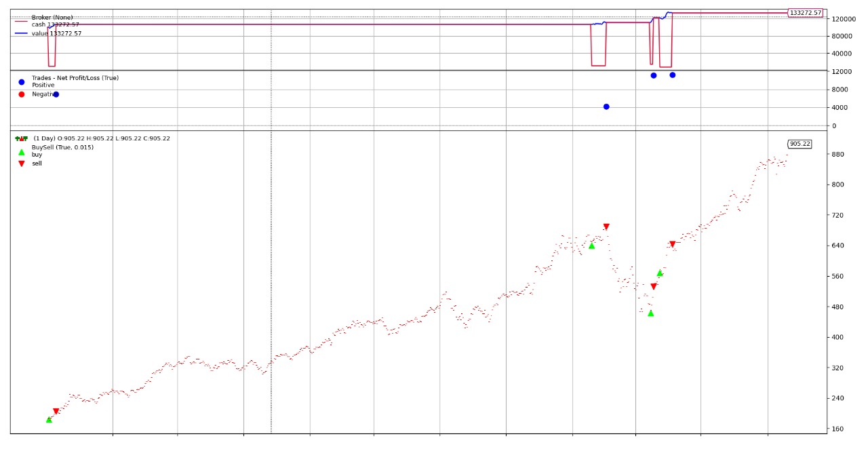
Task: Click the red cash line legend sample
Action: click(x=21, y=22)
